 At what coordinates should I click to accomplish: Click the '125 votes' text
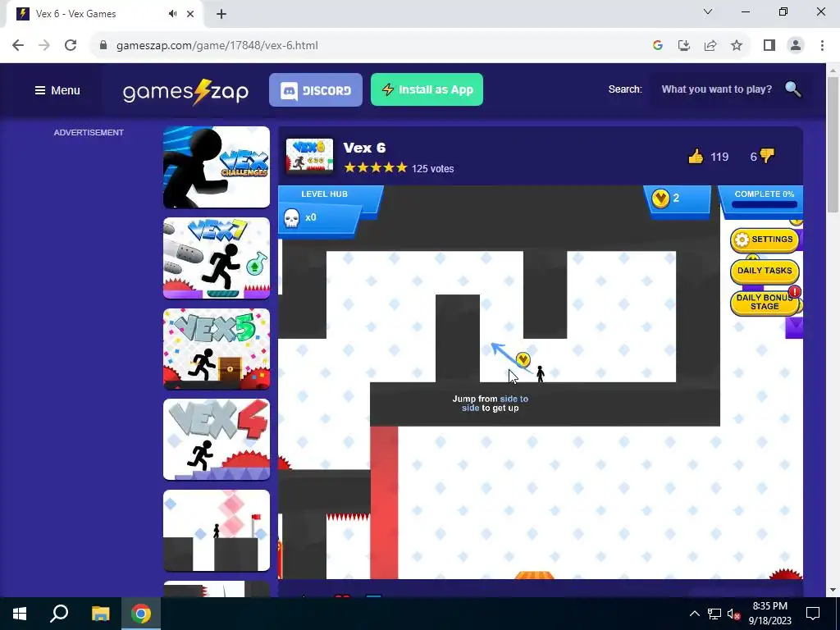tap(433, 169)
